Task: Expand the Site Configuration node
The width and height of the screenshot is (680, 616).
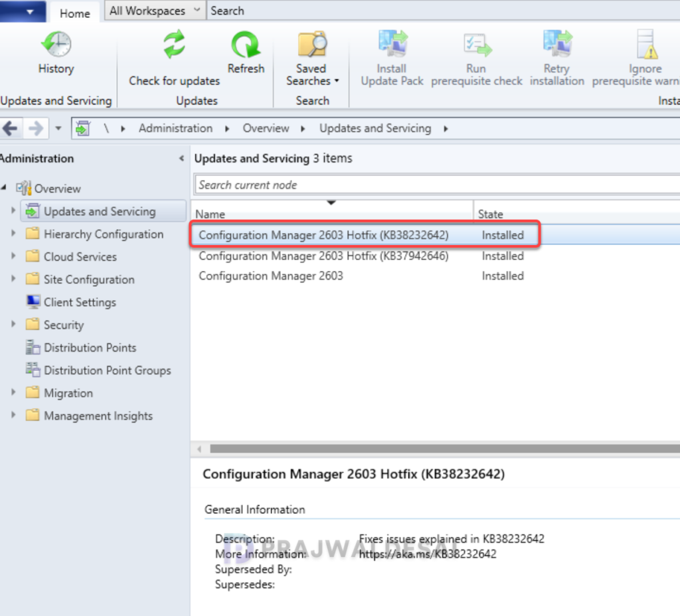Action: coord(13,278)
